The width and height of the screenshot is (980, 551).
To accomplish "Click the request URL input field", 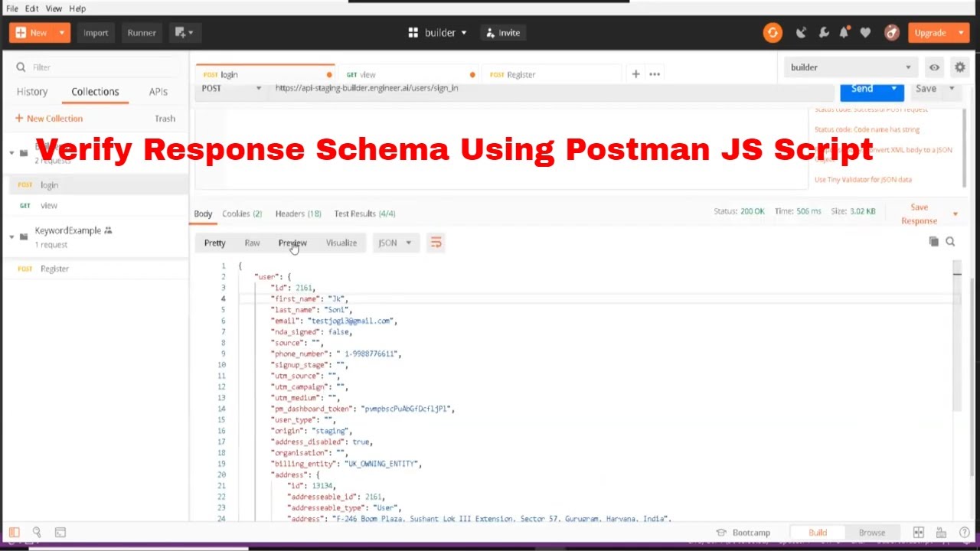I will (x=551, y=88).
